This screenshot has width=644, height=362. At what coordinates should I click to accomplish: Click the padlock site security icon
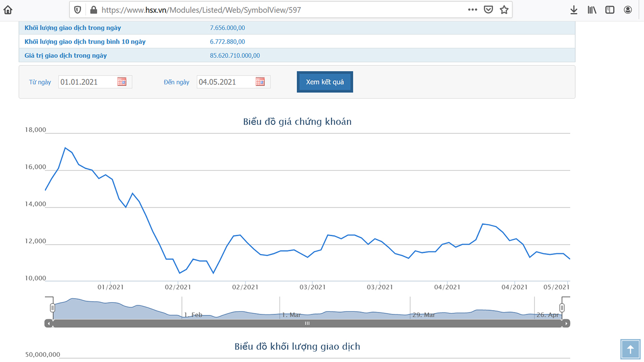(x=93, y=10)
